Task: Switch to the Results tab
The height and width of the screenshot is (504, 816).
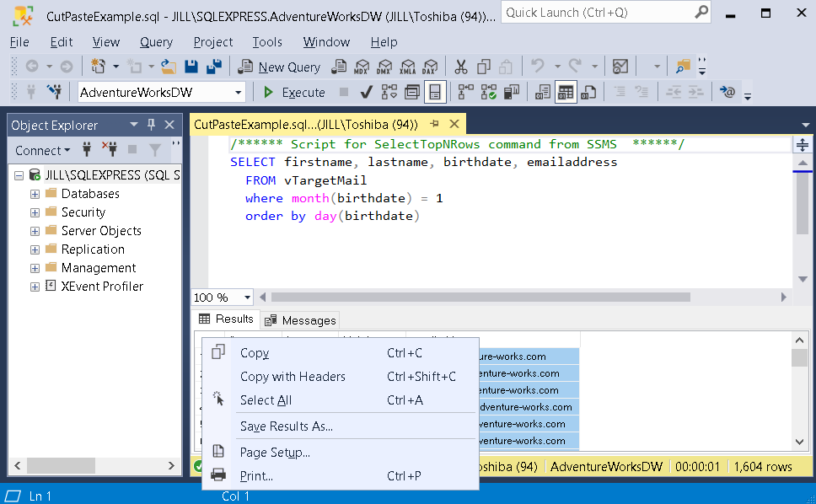Action: tap(227, 319)
